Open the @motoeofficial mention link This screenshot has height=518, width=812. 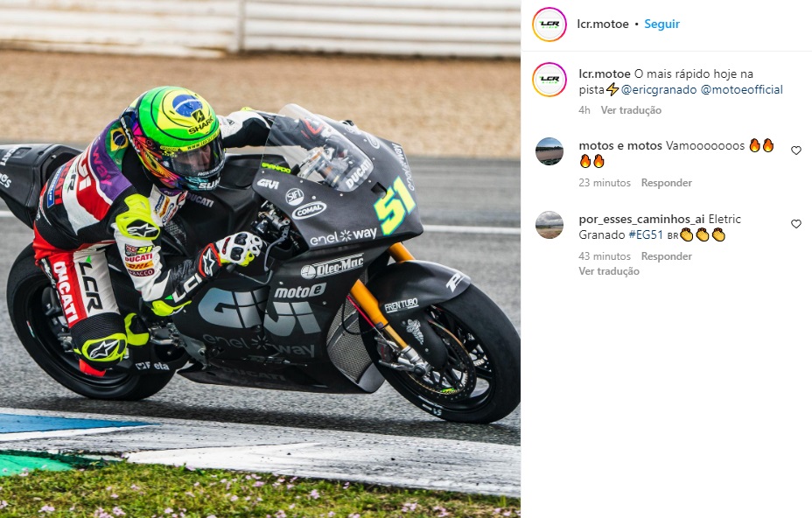[742, 89]
